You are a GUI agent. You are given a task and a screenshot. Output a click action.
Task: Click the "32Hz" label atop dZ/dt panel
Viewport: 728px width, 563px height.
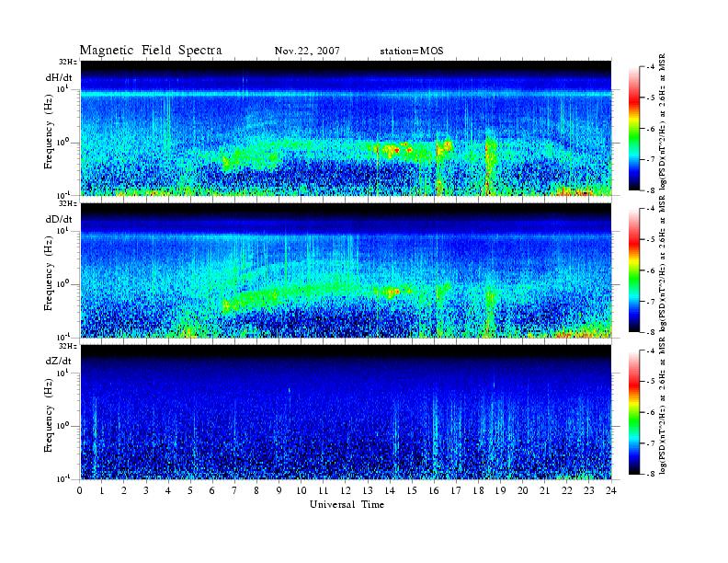[68, 346]
